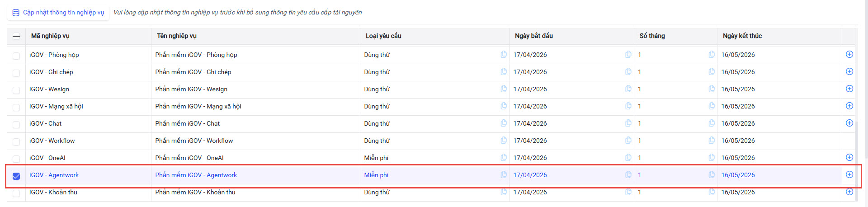The image size is (868, 207).
Task: Copy start date in Mạng xã hội row
Action: (x=628, y=106)
